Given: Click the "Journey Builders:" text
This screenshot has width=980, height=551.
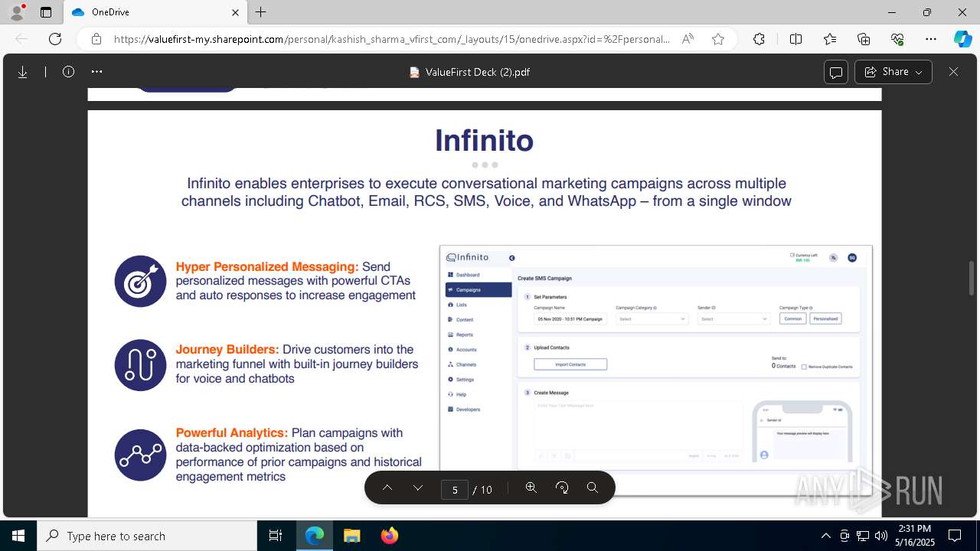Looking at the screenshot, I should coord(227,349).
